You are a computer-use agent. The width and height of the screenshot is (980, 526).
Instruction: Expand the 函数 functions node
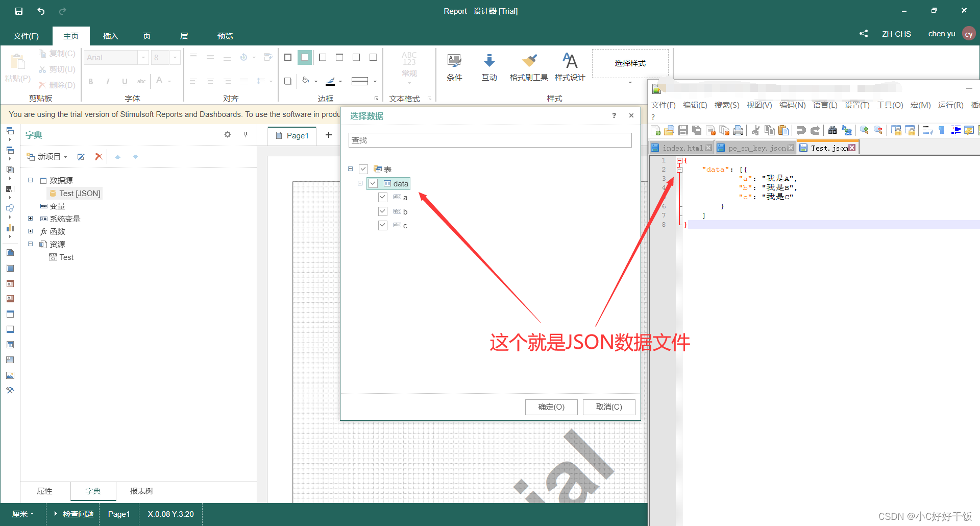(30, 231)
